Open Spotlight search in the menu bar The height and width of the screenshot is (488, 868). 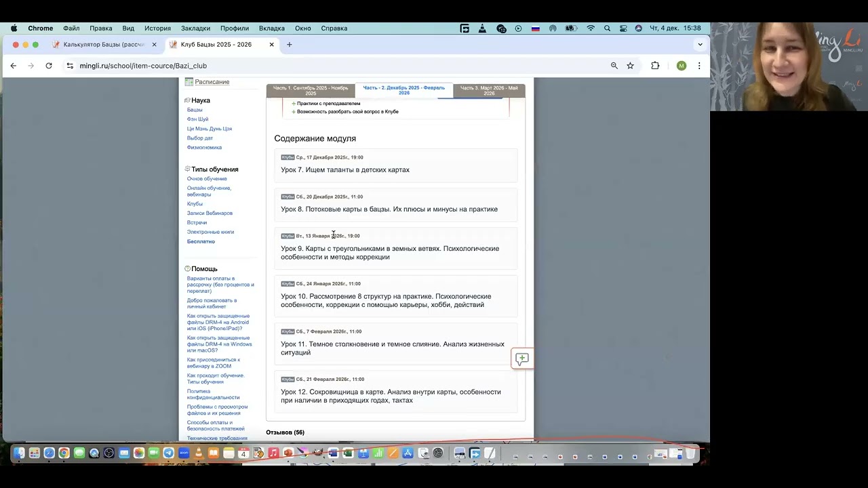[607, 28]
